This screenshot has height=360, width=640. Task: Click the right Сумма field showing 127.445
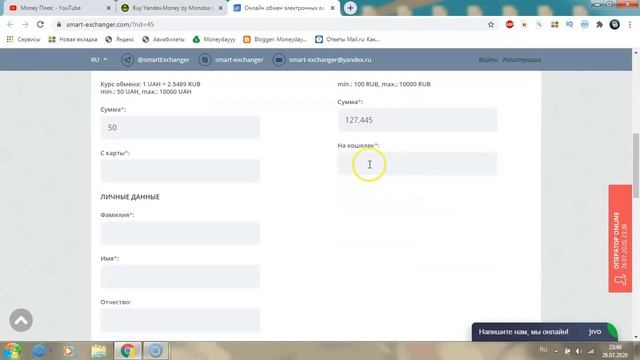[x=417, y=120]
